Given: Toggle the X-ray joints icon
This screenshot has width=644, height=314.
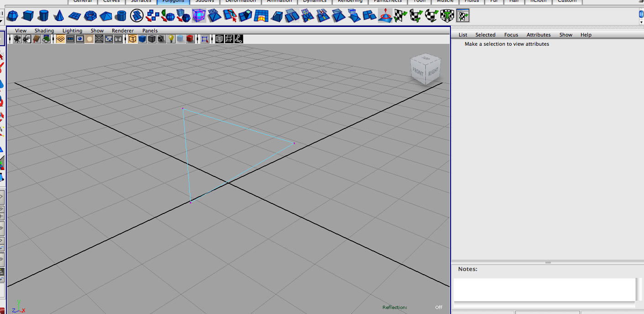Looking at the screenshot, I should [238, 39].
